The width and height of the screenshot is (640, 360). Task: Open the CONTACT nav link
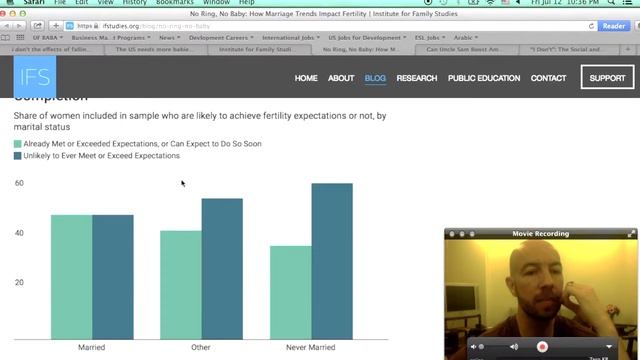[548, 78]
